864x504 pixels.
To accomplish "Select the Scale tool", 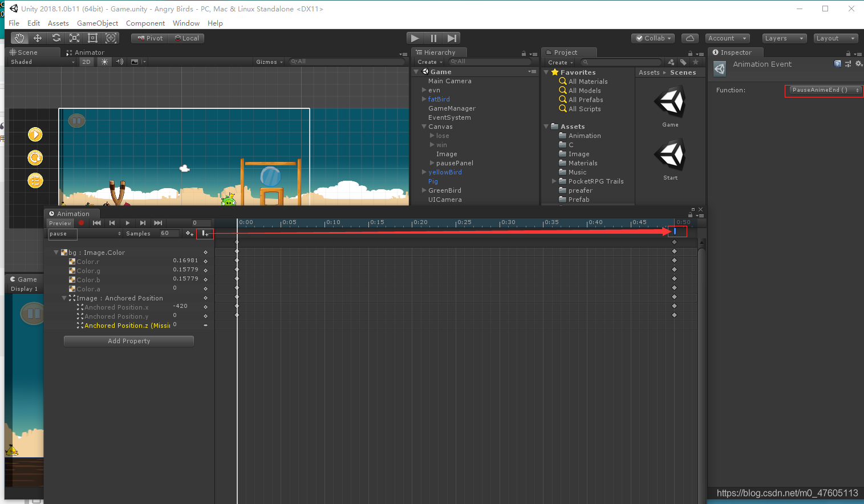I will point(74,38).
